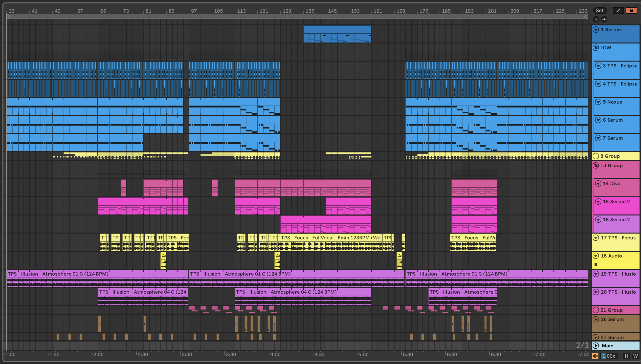The image size is (641, 364).
Task: Fold the 14 Diva track
Action: coord(598,183)
